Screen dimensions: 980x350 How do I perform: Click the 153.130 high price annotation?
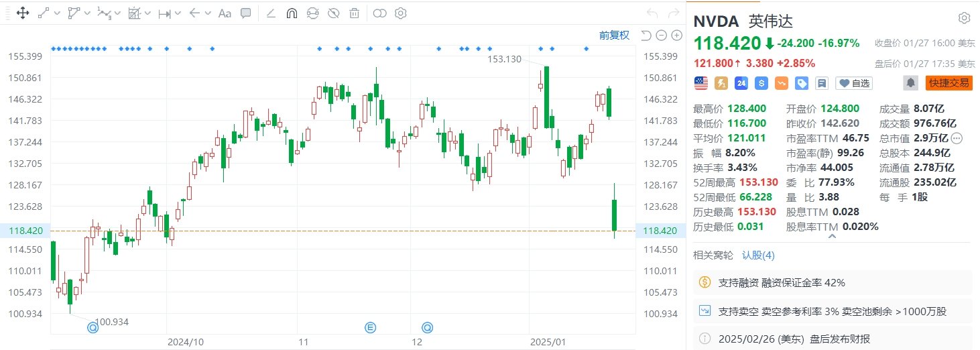click(x=504, y=59)
